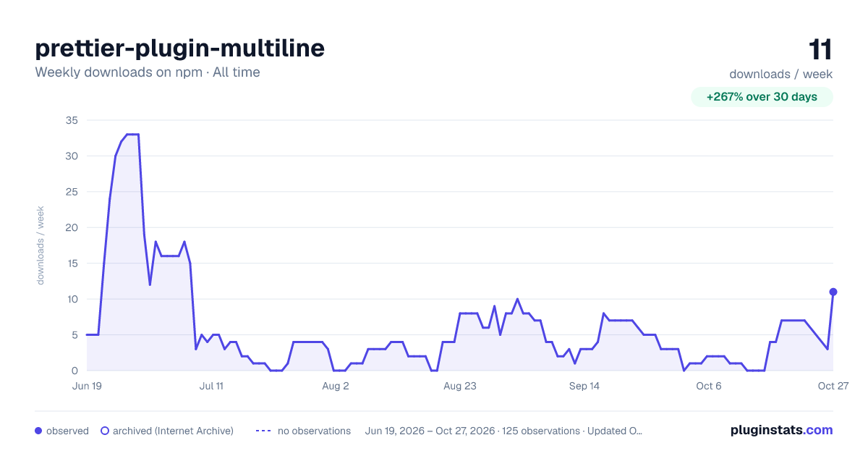Click the Oct 27 x-axis label
The width and height of the screenshot is (868, 456).
(x=833, y=386)
